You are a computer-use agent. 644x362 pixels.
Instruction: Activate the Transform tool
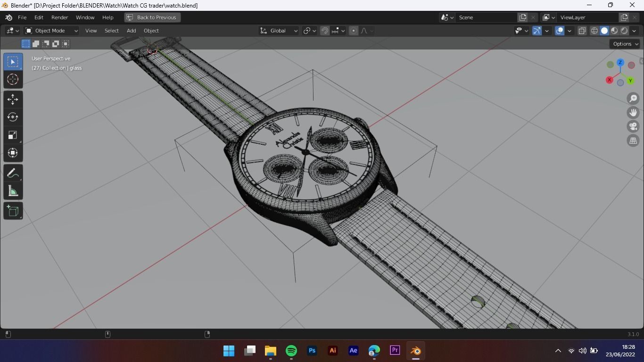click(x=13, y=153)
